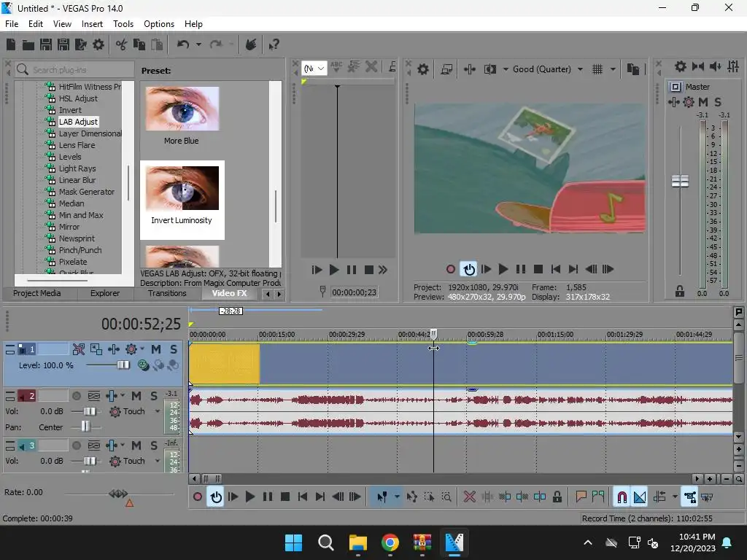The image size is (747, 560).
Task: Click the Copy icon in main toolbar
Action: pyautogui.click(x=139, y=44)
